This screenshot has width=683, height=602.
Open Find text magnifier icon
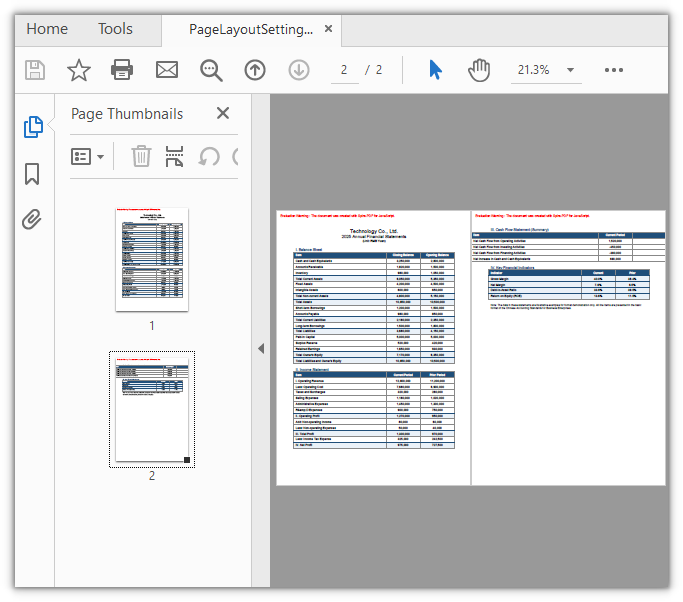click(x=211, y=70)
